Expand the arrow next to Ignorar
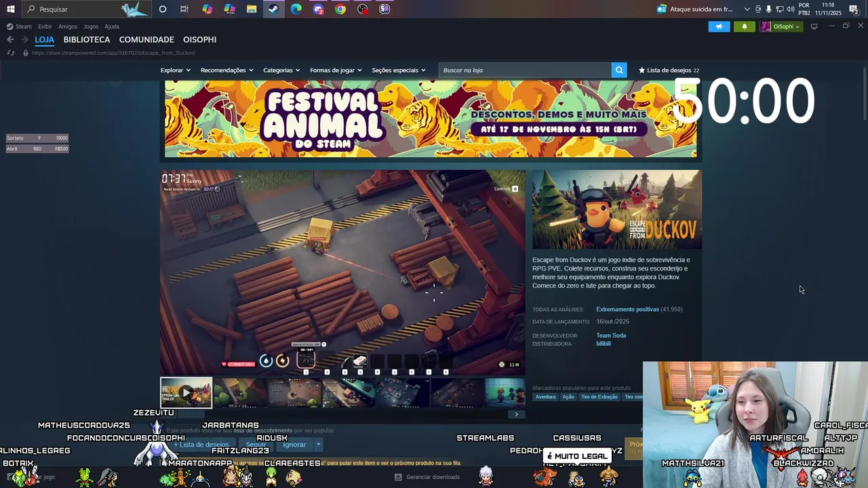This screenshot has width=868, height=488. click(318, 445)
